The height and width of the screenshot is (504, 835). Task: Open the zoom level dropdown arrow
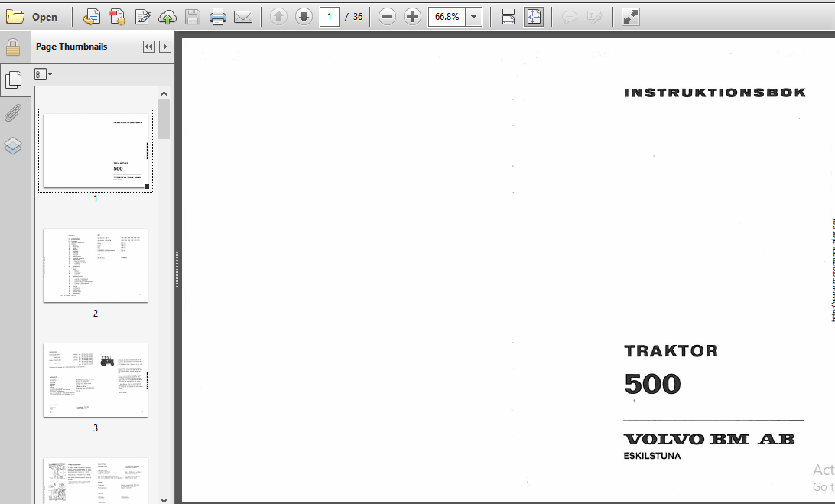coord(473,17)
